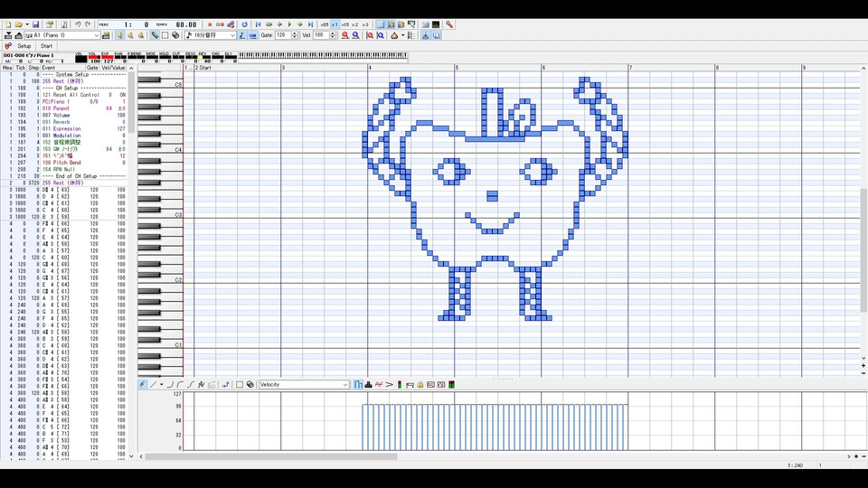Click the padlock icon in the velocity pane toolbar

click(x=420, y=385)
